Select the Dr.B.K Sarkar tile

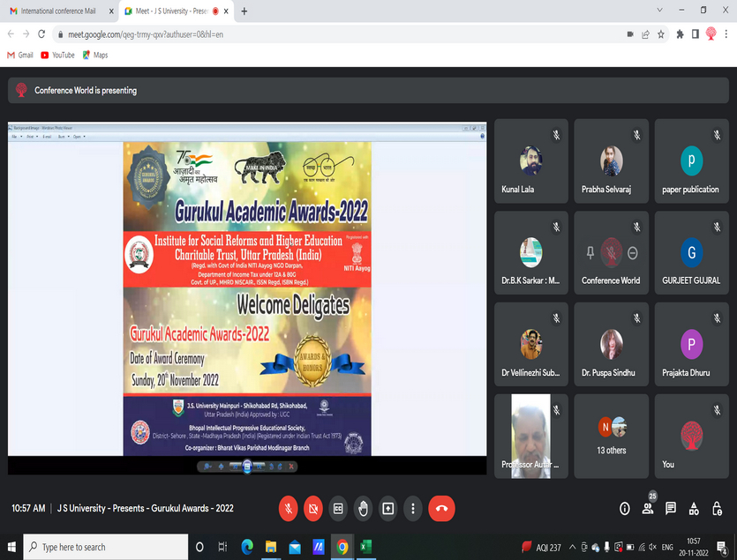point(531,253)
